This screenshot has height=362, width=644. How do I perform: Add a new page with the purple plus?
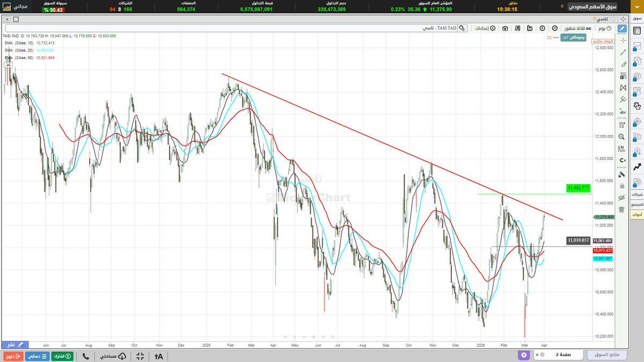(x=524, y=355)
